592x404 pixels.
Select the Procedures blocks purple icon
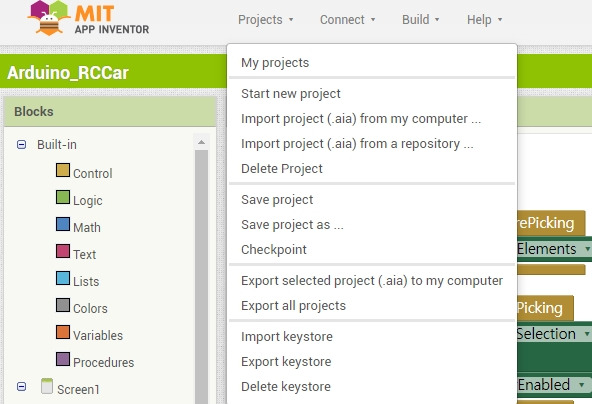(x=63, y=359)
